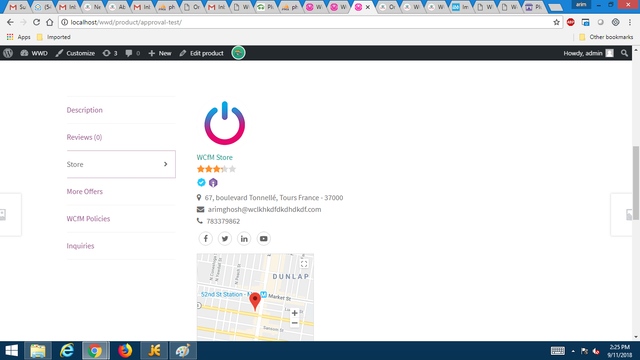Click the store email address

click(x=264, y=209)
